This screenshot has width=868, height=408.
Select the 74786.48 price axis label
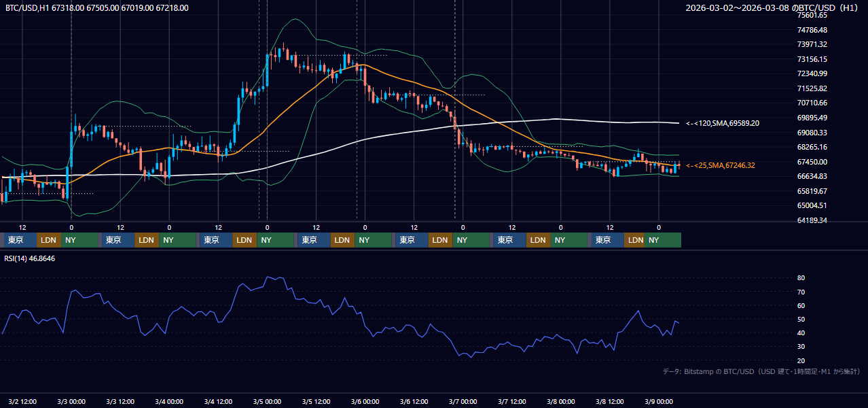coord(812,30)
